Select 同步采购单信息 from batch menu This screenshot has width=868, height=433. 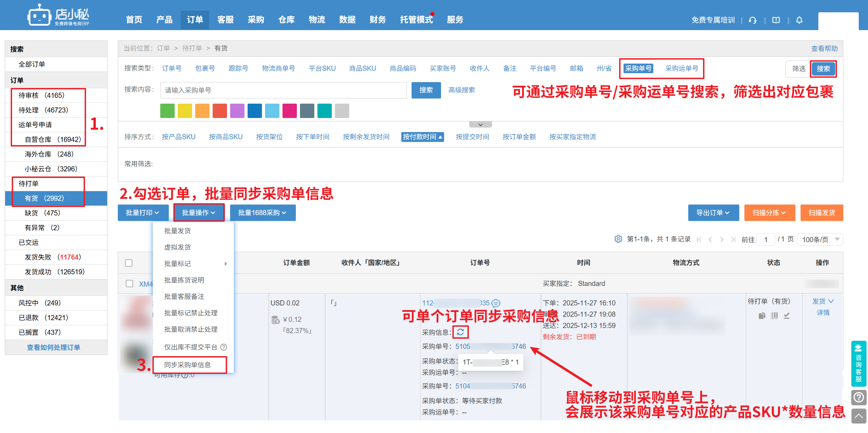(188, 365)
